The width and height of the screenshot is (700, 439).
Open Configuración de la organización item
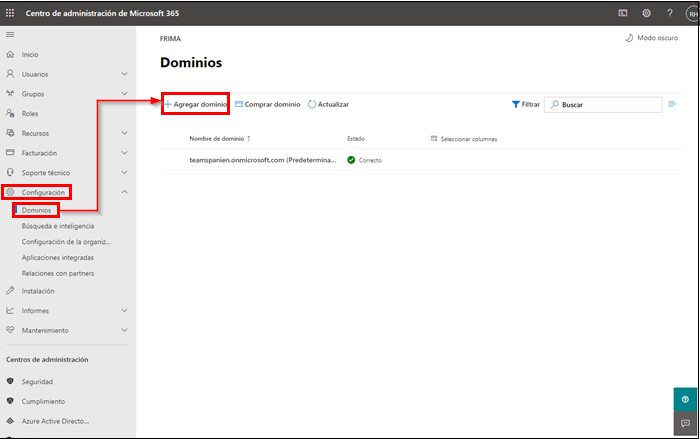67,242
